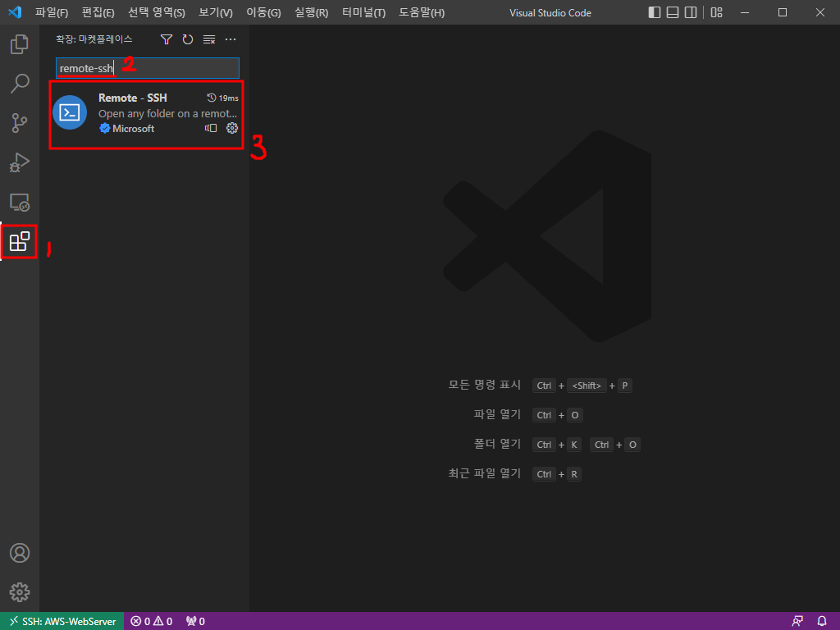This screenshot has width=840, height=630.
Task: Open the 보기(V) menu
Action: (x=216, y=12)
